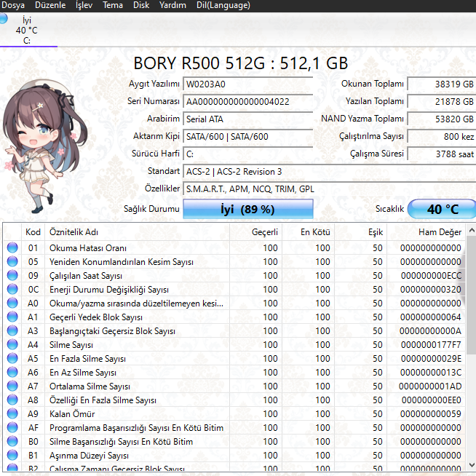Click status orb for attribute A5
476x476 pixels.
[x=12, y=358]
